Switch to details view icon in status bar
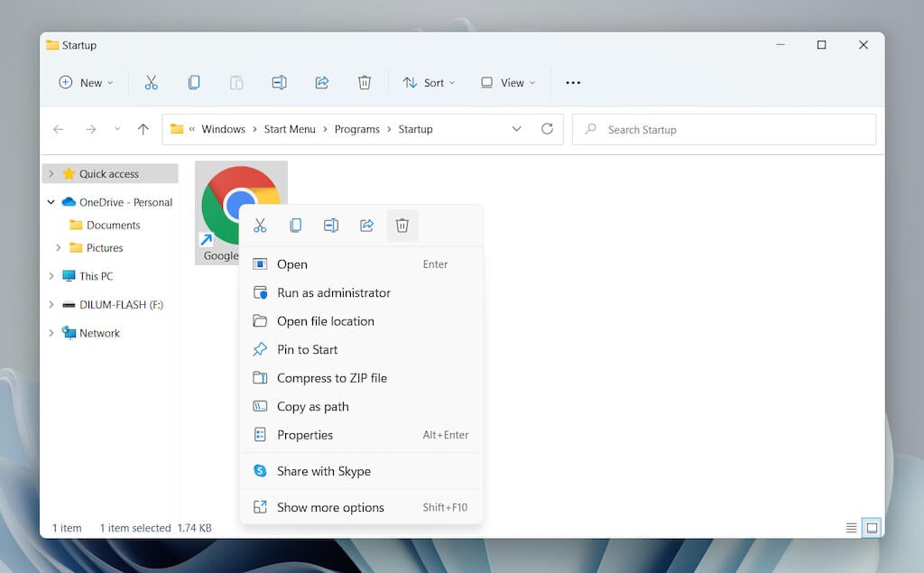Viewport: 924px width, 573px height. point(851,528)
